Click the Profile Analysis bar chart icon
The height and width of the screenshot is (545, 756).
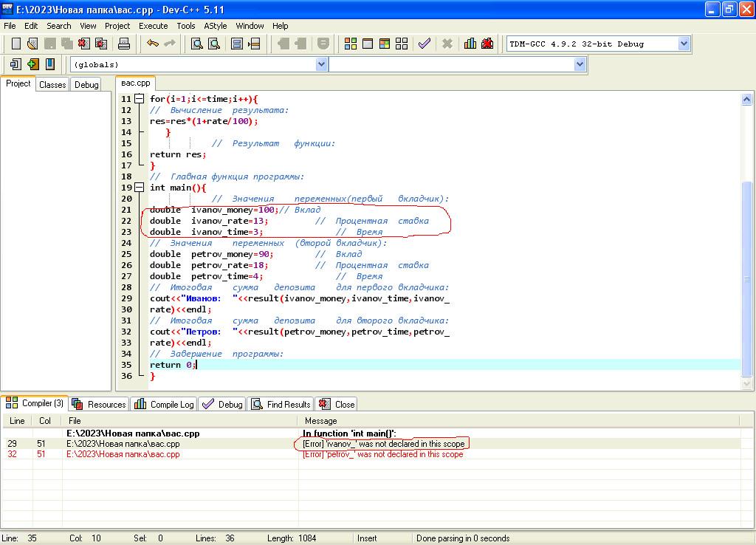470,44
